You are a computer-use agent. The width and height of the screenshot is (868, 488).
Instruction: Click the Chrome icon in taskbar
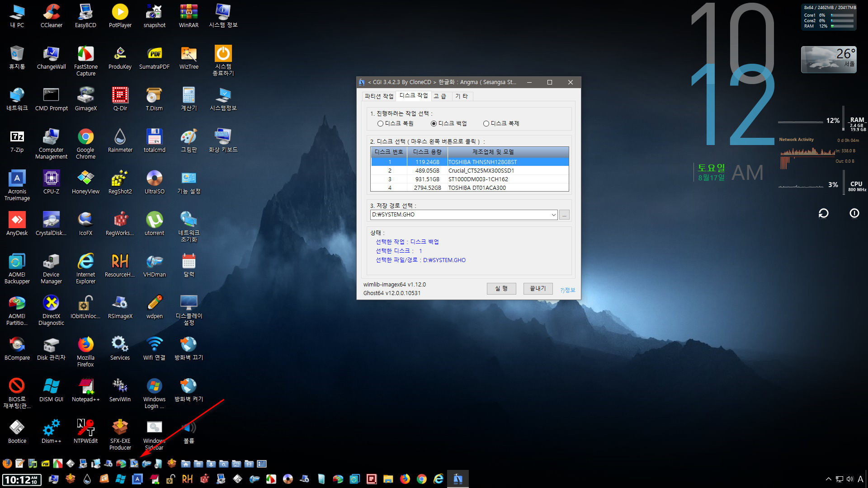click(x=421, y=479)
